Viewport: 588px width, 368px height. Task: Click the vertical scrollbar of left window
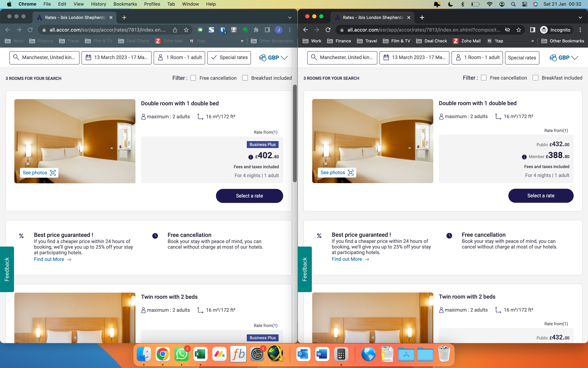[x=295, y=133]
